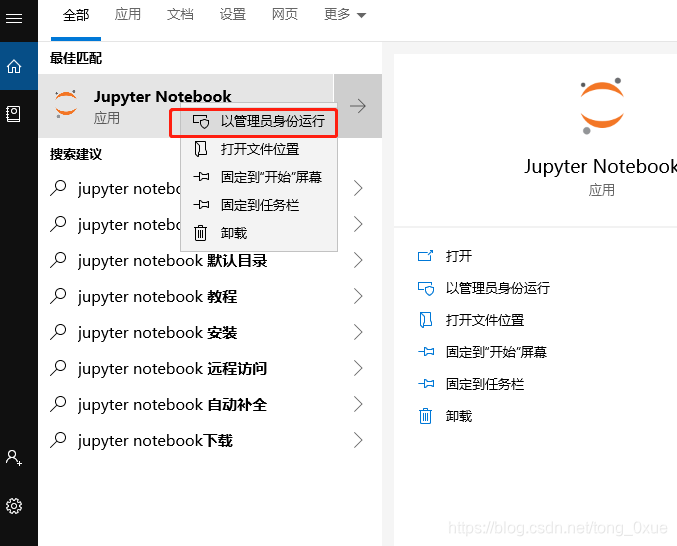Select the suggestion jupyter notebook 默认目录
Viewport: 677px width, 546px height.
tap(173, 261)
